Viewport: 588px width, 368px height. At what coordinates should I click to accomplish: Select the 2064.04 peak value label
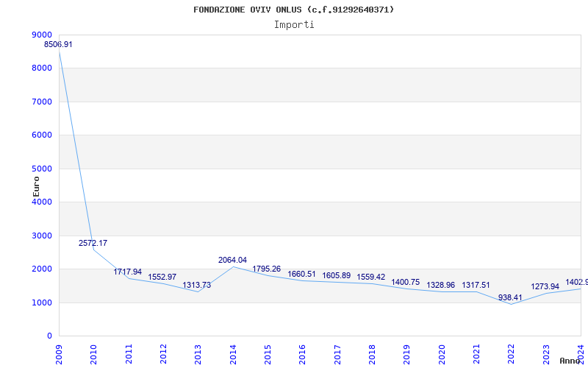232,260
